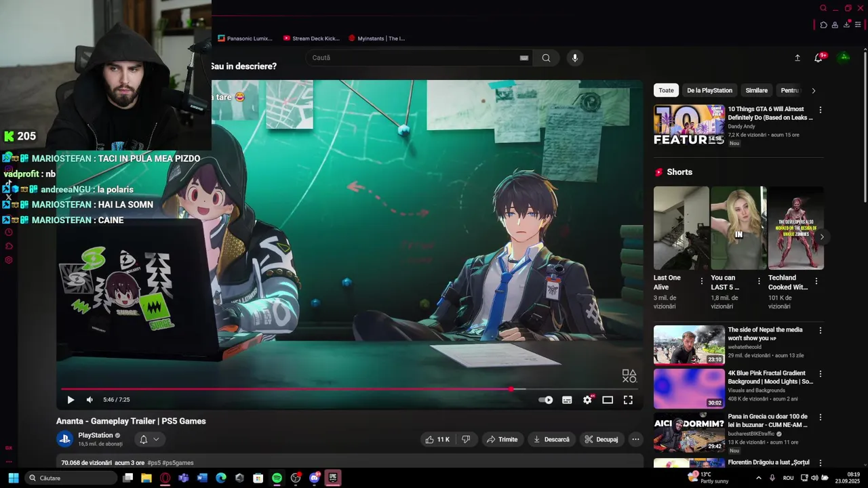
Task: Open Opera tab search magnifier in title bar
Action: point(823,8)
